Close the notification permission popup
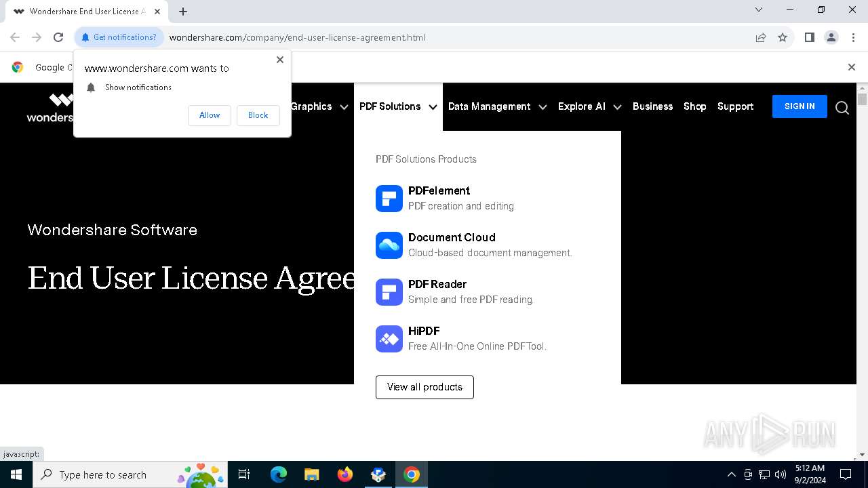 pyautogui.click(x=280, y=60)
